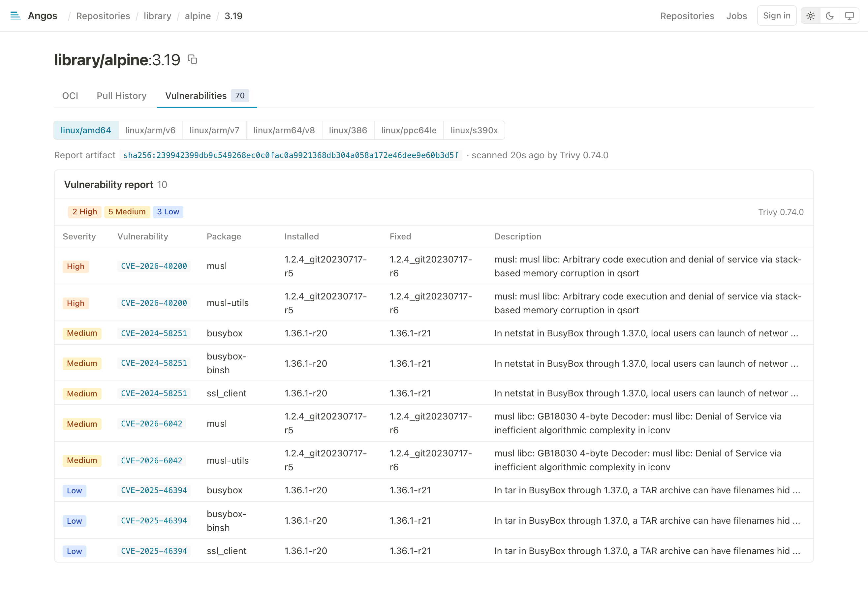Click the 2 High severity badge
This screenshot has width=868, height=589.
pyautogui.click(x=84, y=212)
